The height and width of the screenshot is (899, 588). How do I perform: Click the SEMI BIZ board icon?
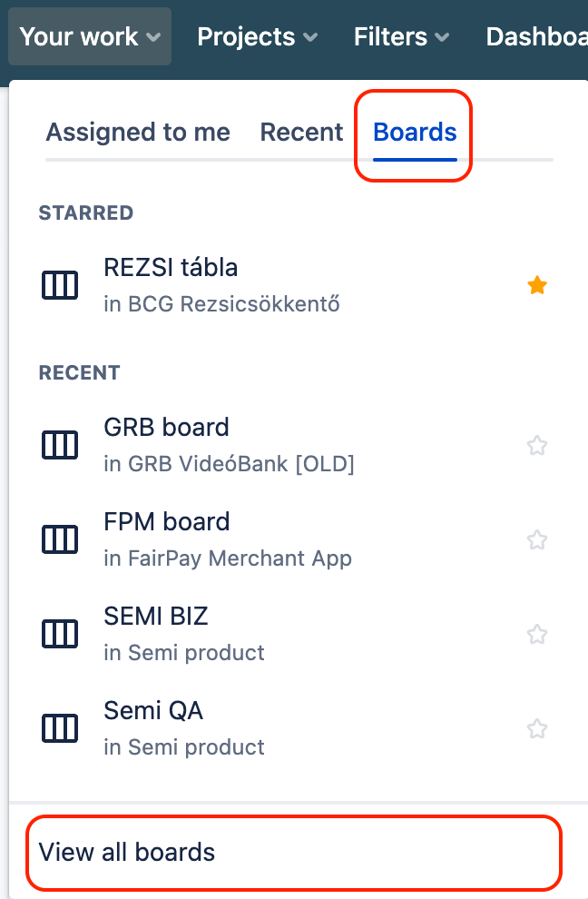tap(60, 634)
